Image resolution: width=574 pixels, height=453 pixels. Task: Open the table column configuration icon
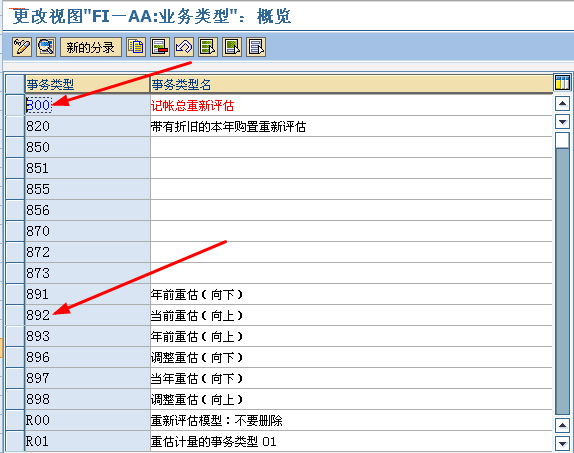(x=562, y=83)
